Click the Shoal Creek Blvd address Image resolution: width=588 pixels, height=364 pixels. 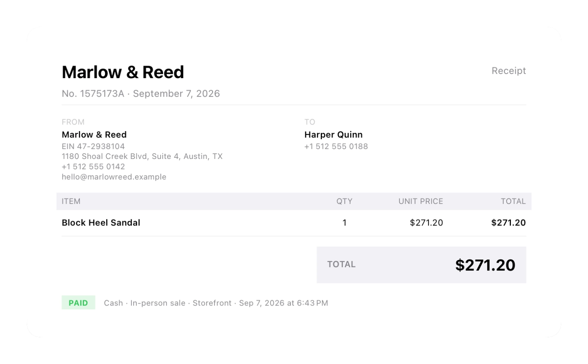(x=142, y=156)
